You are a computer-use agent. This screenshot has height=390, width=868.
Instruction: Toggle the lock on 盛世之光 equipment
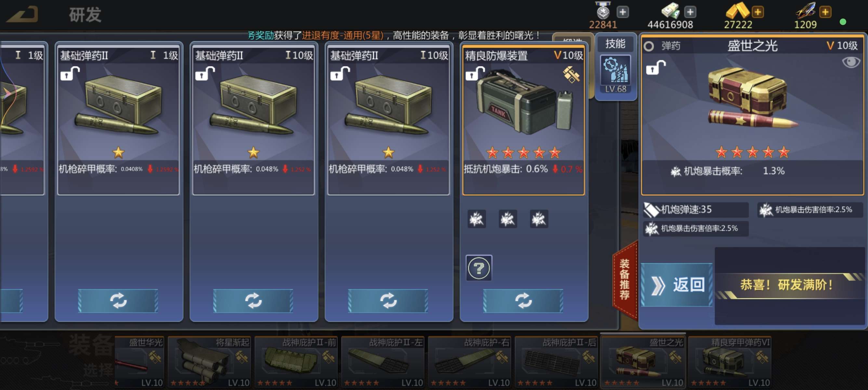[x=655, y=68]
